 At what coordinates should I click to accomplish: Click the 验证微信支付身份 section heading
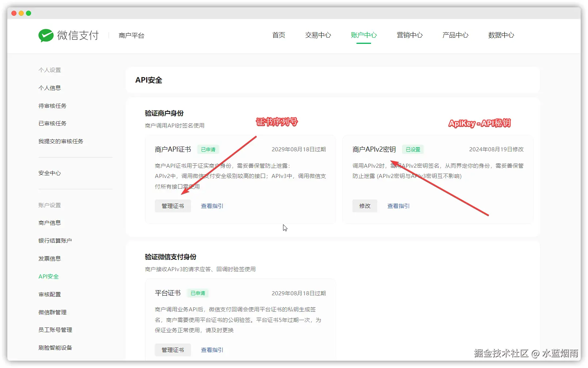pos(171,257)
